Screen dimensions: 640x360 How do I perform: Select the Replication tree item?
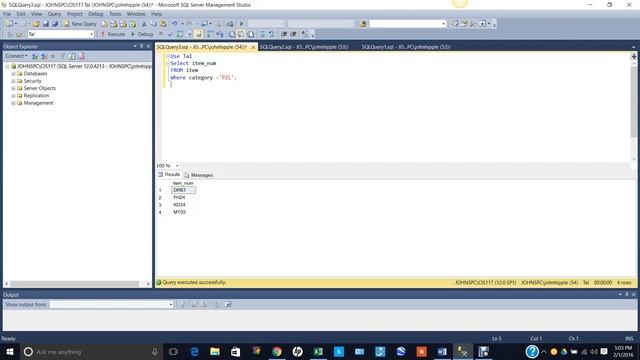point(36,96)
